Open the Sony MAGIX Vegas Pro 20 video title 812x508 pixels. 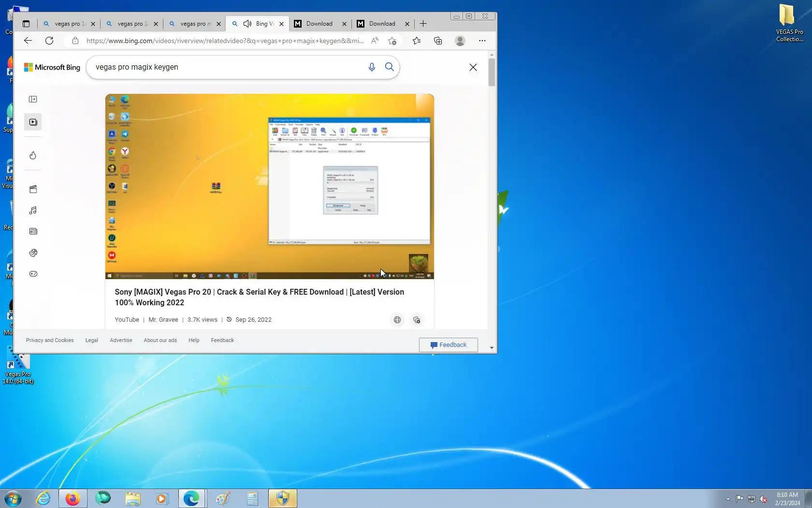point(260,297)
